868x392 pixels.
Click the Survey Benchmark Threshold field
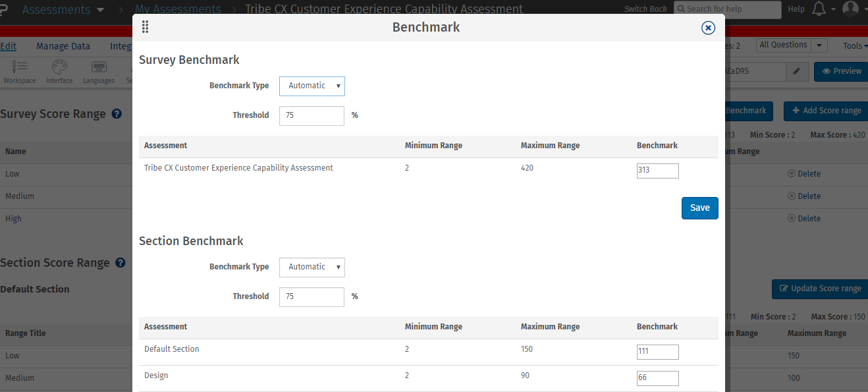point(312,115)
